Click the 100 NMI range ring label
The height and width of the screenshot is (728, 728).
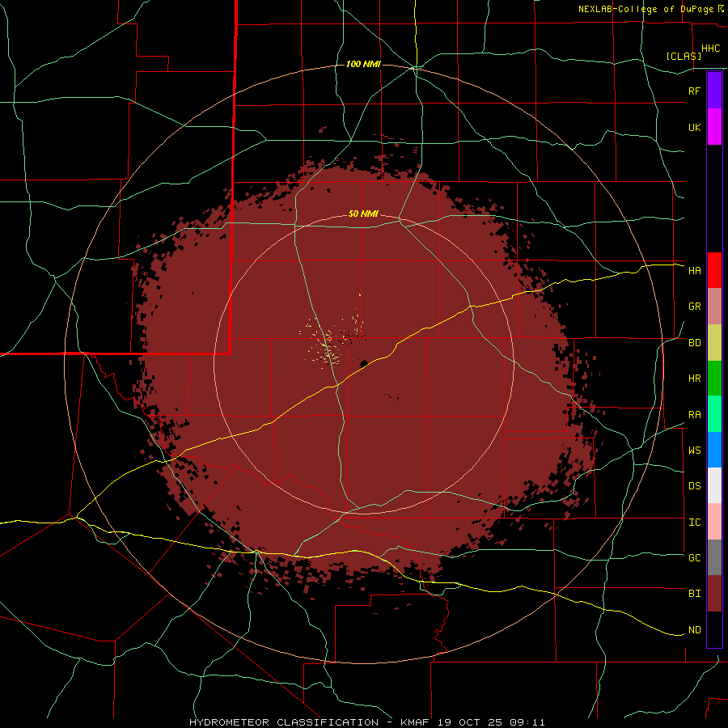(x=363, y=64)
